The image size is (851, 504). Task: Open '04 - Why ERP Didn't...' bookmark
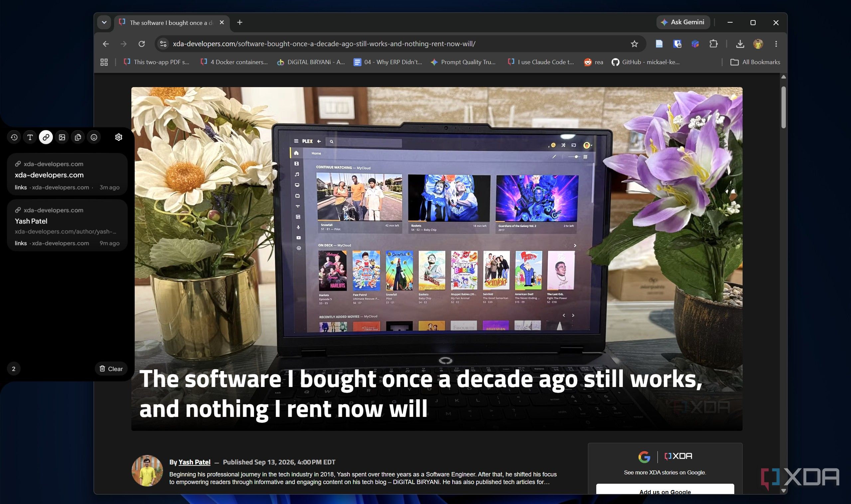click(x=388, y=62)
